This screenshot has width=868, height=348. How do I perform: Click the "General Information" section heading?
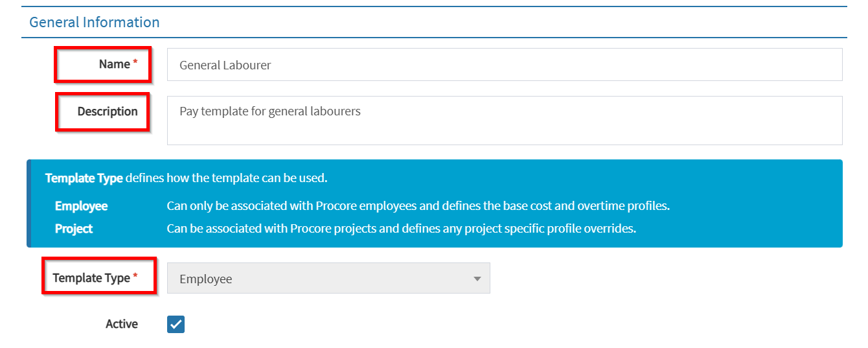coord(95,22)
